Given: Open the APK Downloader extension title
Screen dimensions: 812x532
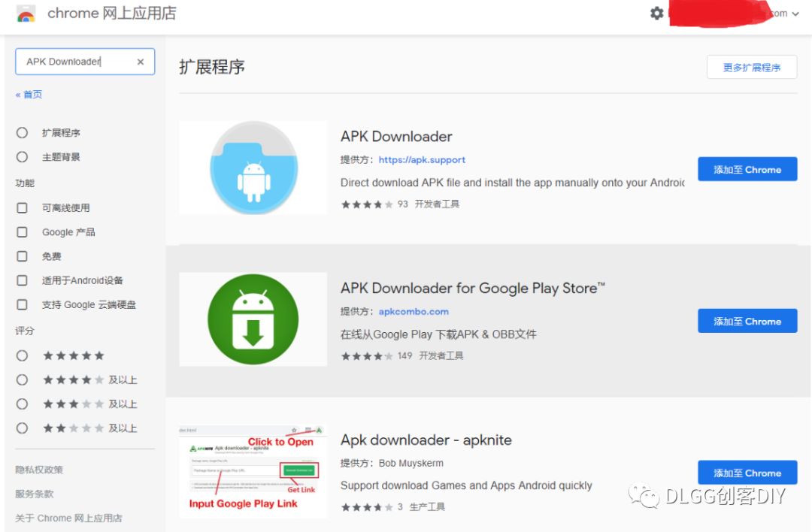Looking at the screenshot, I should (396, 136).
